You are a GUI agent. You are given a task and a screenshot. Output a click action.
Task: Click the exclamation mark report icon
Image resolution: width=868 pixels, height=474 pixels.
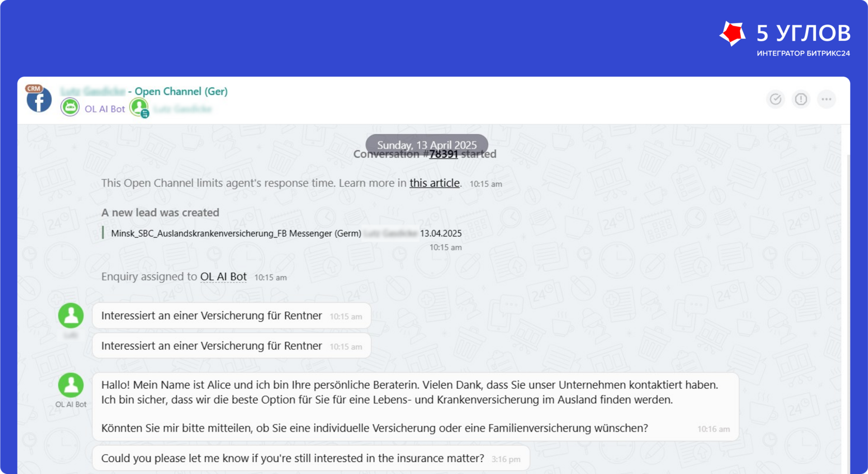801,99
